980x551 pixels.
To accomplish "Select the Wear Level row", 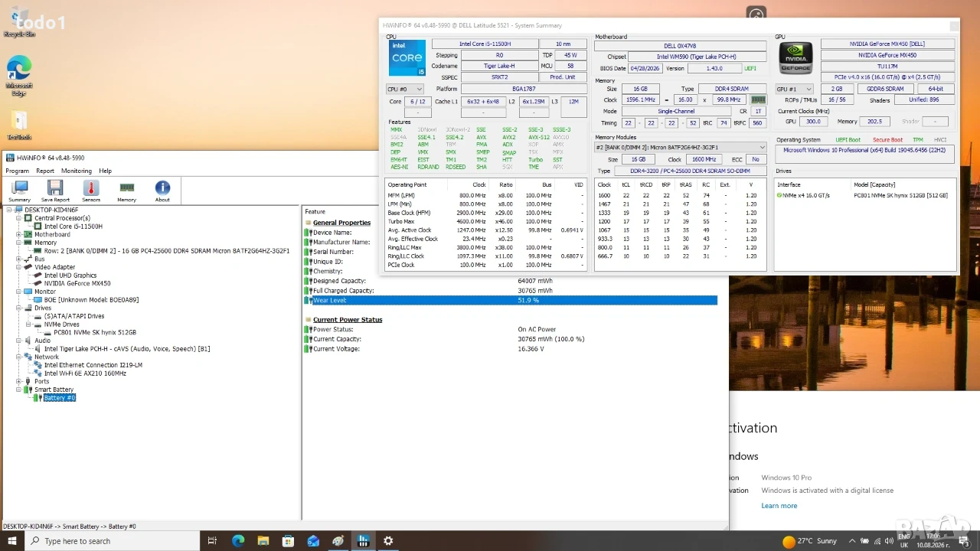I will (511, 300).
